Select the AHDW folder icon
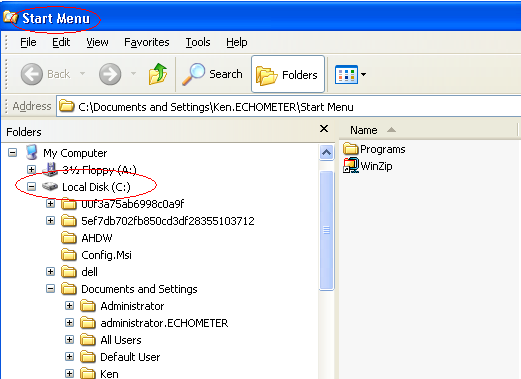Image resolution: width=521 pixels, height=379 pixels. pyautogui.click(x=69, y=238)
